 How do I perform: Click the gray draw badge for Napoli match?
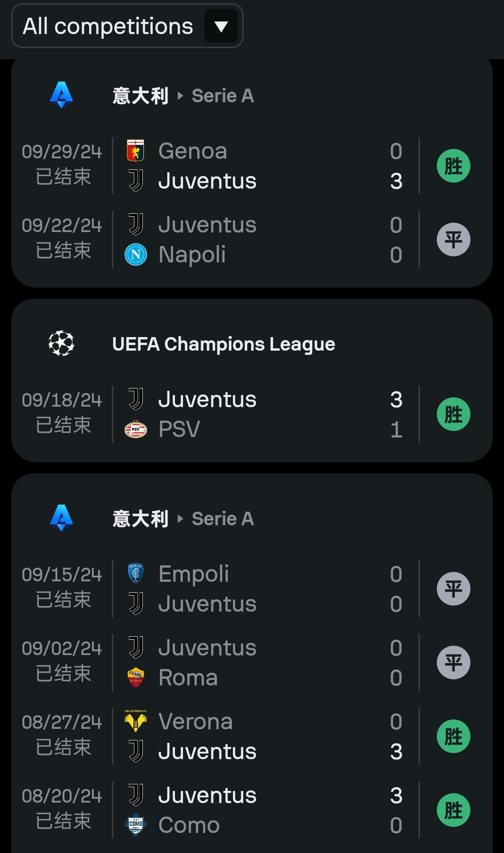[x=453, y=240]
